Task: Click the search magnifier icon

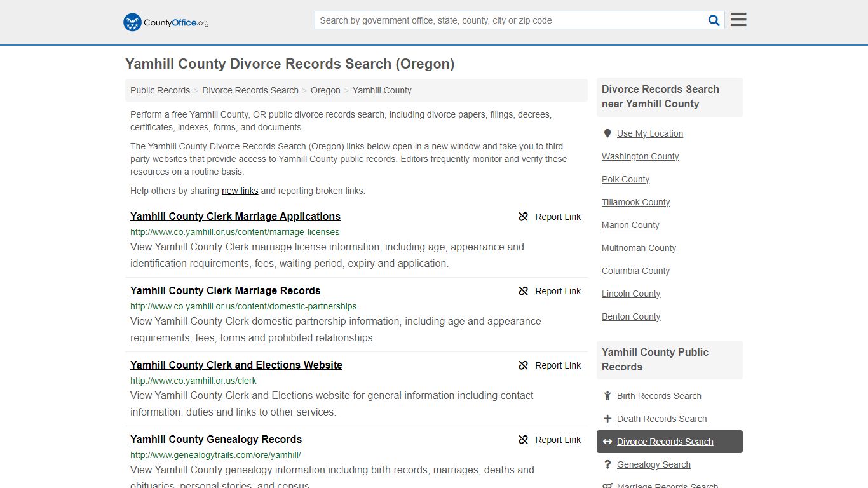Action: [714, 20]
